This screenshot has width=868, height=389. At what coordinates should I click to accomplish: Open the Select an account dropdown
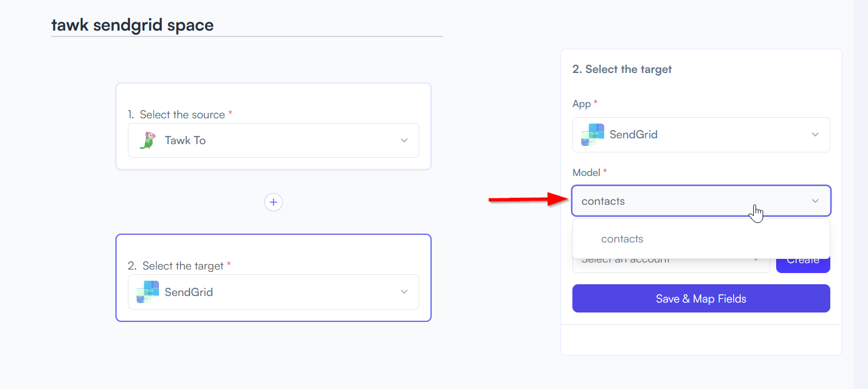pyautogui.click(x=671, y=264)
